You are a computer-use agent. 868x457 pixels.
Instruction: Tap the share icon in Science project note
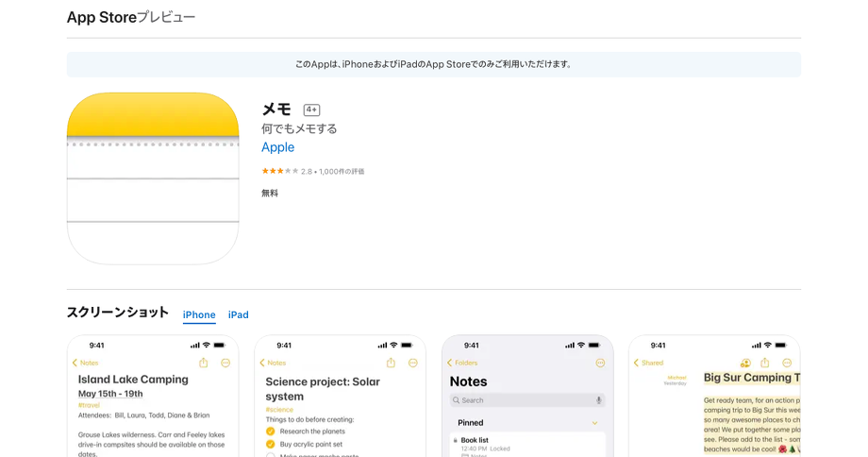(x=391, y=363)
